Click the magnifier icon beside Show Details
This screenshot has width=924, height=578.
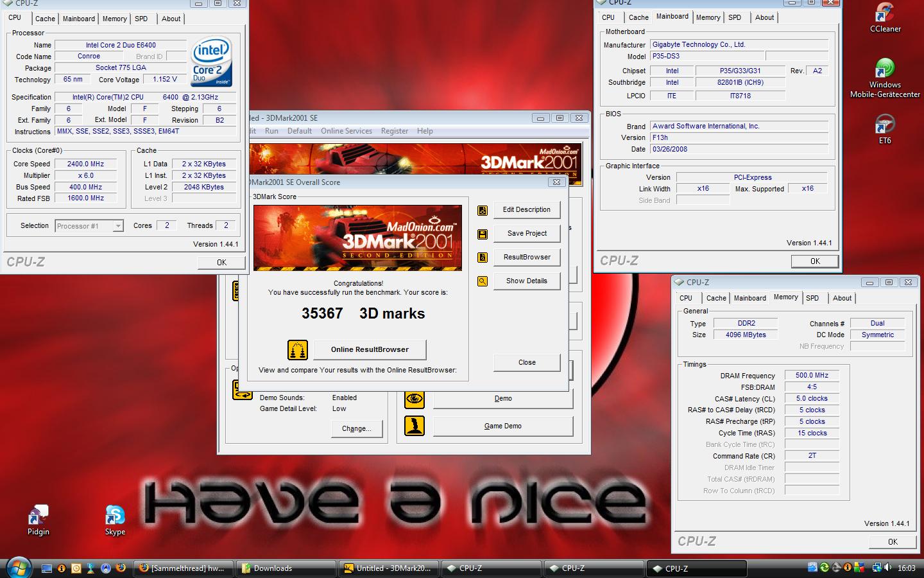click(x=483, y=281)
